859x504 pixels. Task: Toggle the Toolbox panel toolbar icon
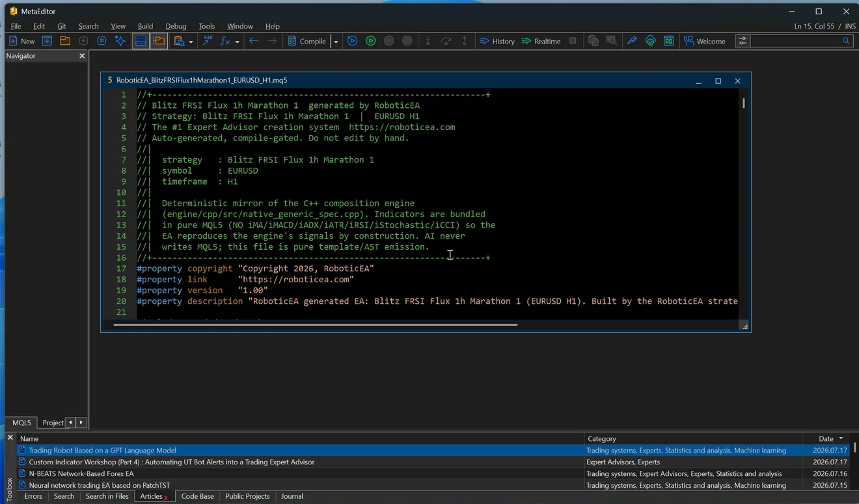click(x=141, y=41)
